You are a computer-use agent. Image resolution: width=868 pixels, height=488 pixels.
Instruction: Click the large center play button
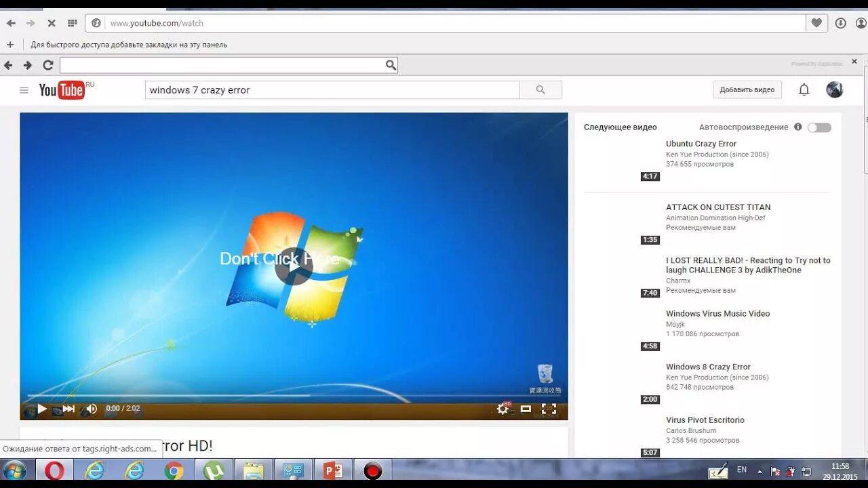tap(294, 266)
